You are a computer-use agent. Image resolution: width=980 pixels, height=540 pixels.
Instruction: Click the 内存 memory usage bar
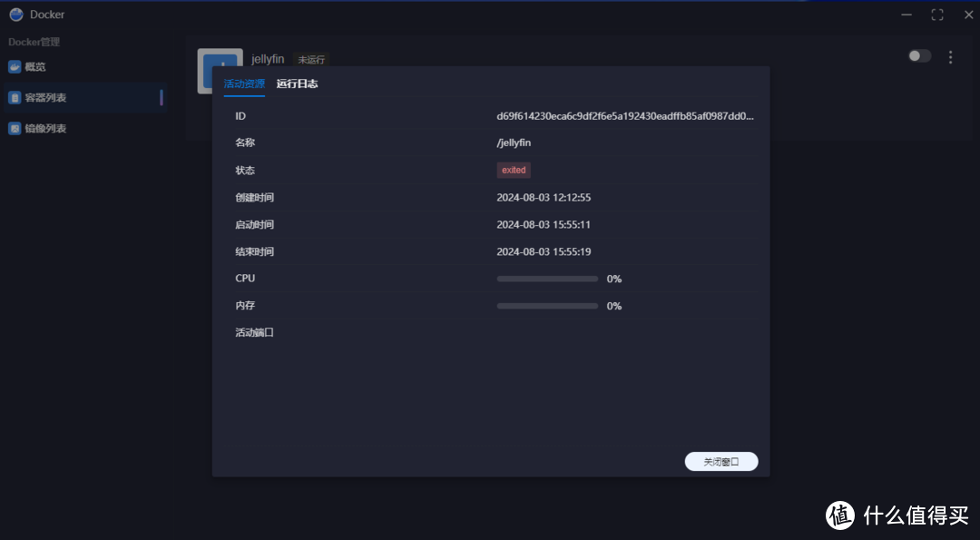(x=546, y=306)
